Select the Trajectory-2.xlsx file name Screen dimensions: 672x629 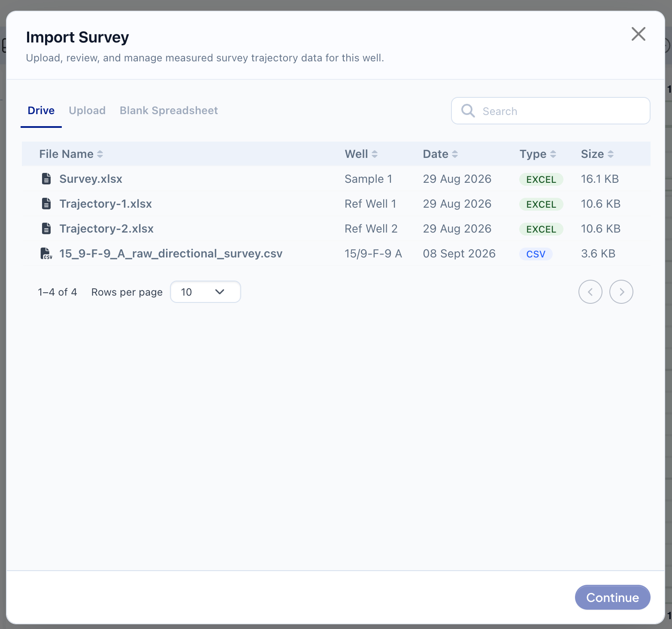(106, 229)
